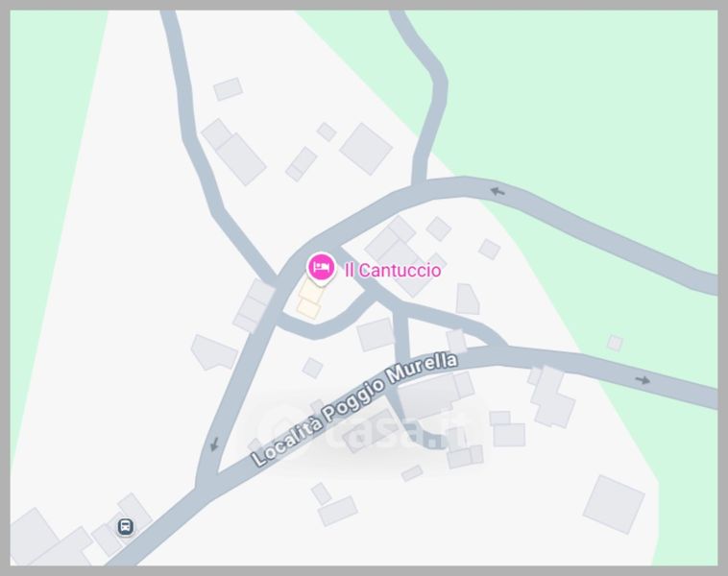Click the trapezoid building east of Il Cantuccio label

(x=468, y=299)
